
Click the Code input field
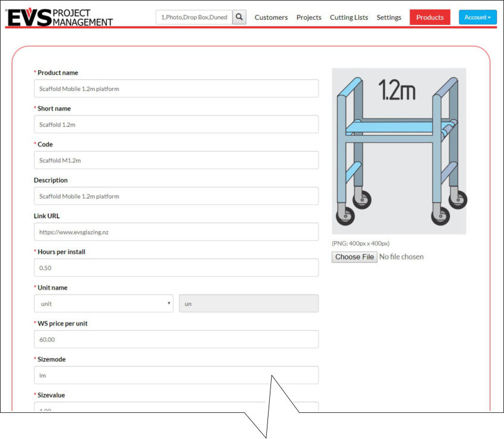point(176,160)
